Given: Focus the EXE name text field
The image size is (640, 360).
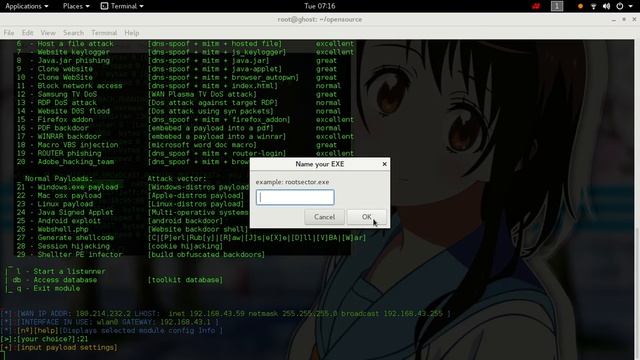Looking at the screenshot, I should (295, 197).
